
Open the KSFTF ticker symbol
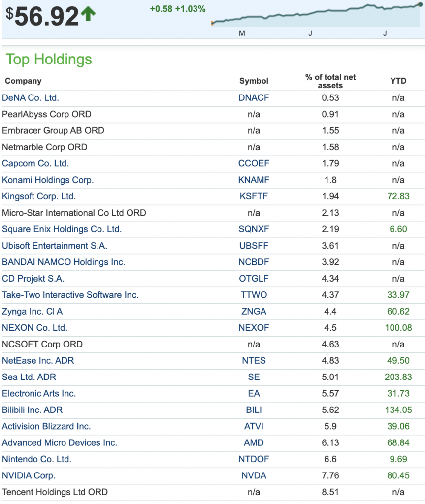[x=254, y=196]
